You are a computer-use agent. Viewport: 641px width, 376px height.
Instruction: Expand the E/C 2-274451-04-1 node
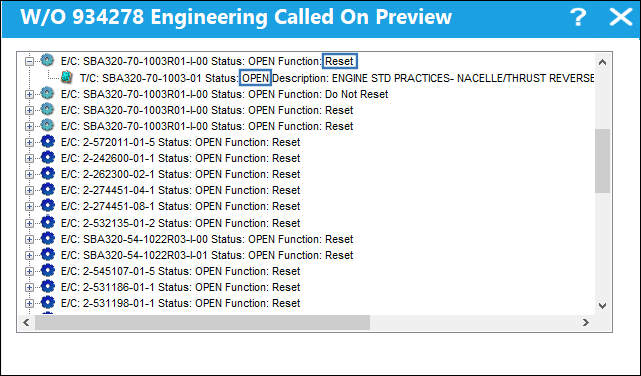click(29, 190)
